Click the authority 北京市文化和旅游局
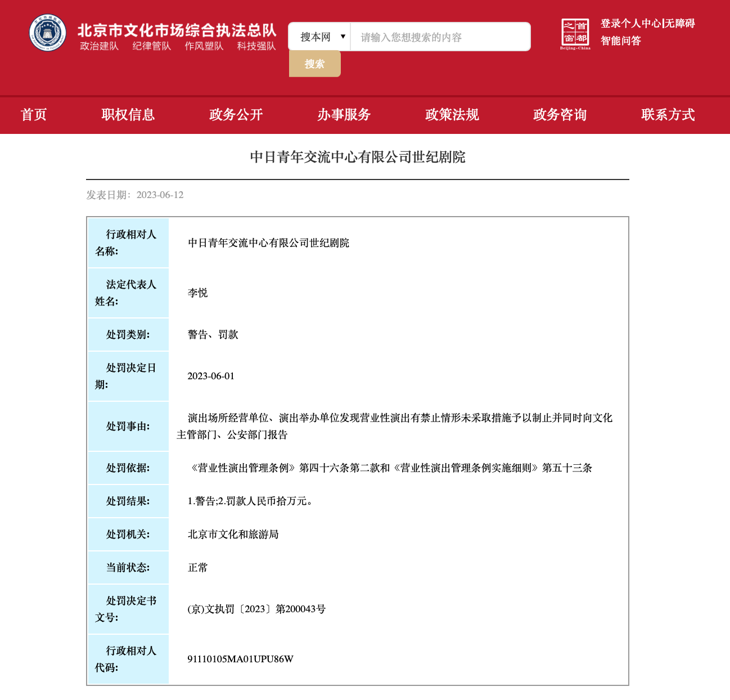 [233, 535]
